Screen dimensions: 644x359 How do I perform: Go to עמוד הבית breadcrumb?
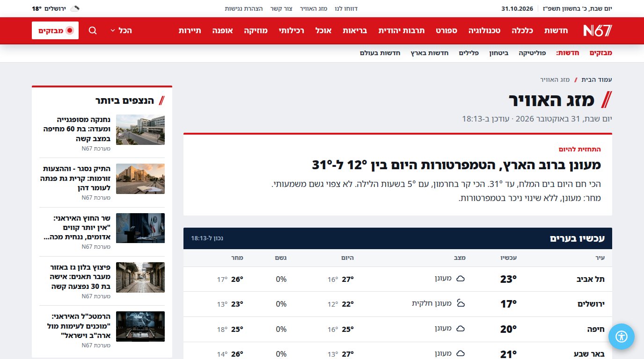pos(597,79)
